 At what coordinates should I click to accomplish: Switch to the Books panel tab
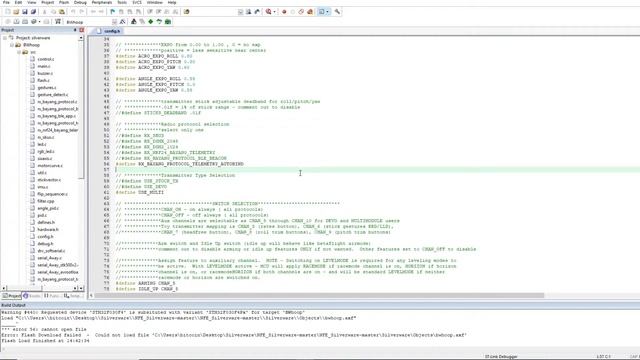[32, 296]
